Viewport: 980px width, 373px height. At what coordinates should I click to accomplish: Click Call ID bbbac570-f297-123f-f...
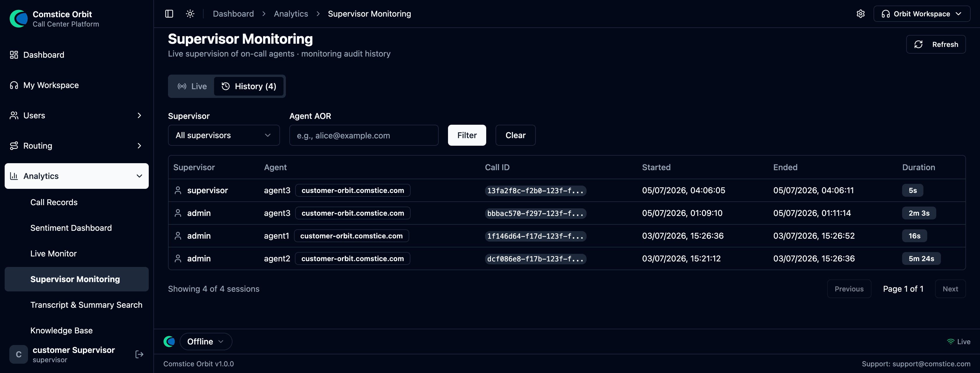(x=535, y=213)
